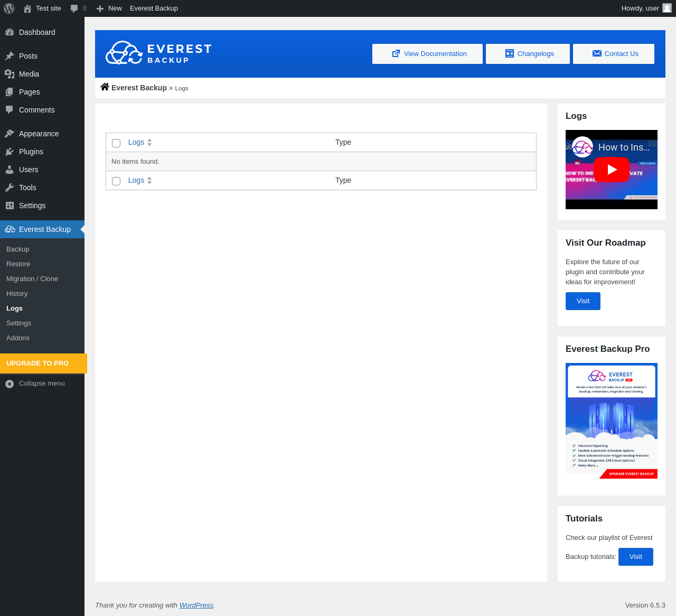676x616 pixels.
Task: Click the Media library icon
Action: (10, 74)
